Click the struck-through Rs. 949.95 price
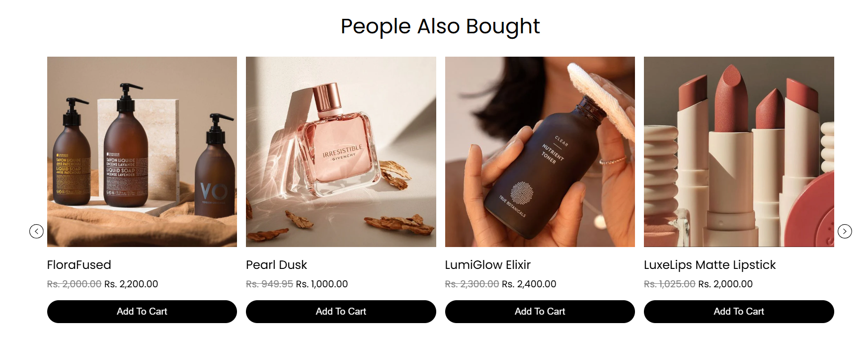 point(270,284)
